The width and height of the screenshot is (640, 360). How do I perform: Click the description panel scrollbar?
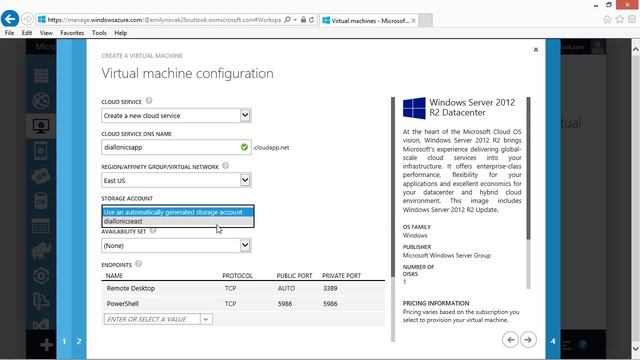528,168
